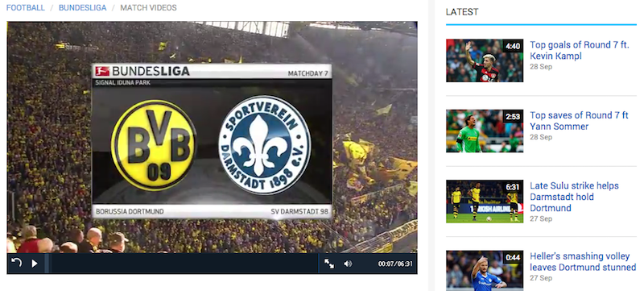Open 'Late Sulu strike helps Darmstadt hold Dortmund'

tap(574, 197)
